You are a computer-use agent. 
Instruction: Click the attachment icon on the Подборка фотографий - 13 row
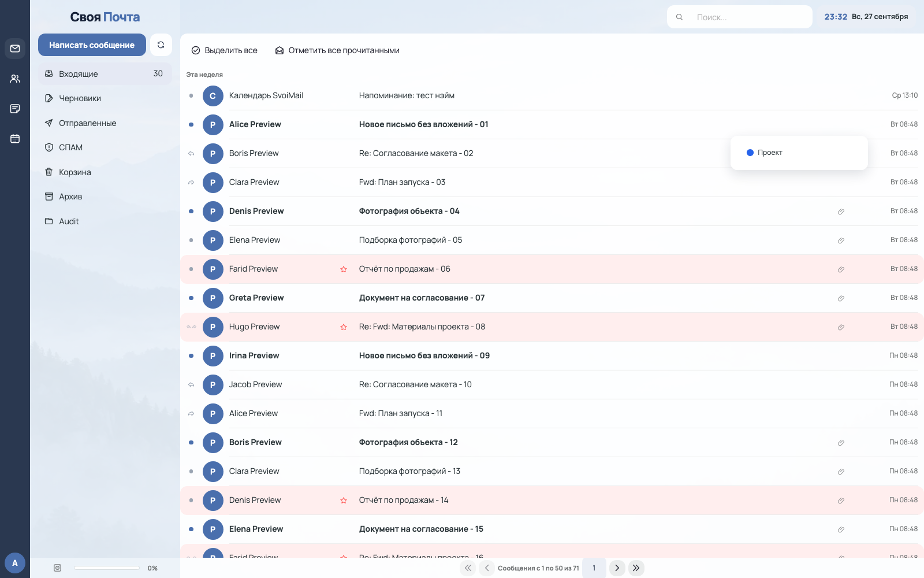[x=841, y=472]
